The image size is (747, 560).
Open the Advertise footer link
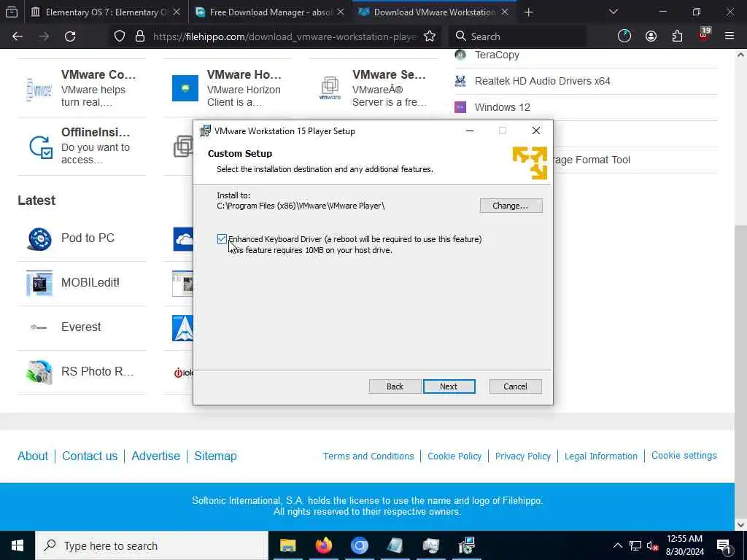(156, 456)
